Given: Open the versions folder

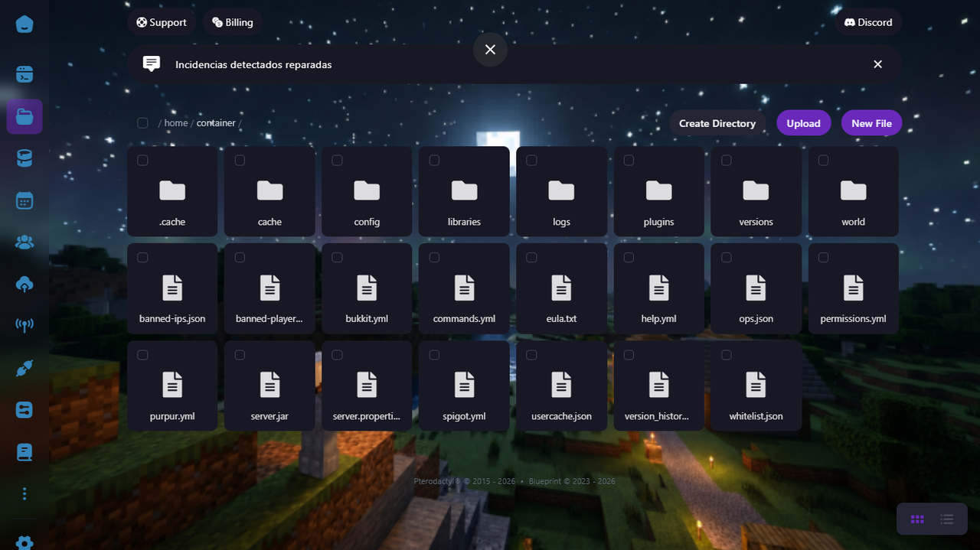Looking at the screenshot, I should coord(756,191).
